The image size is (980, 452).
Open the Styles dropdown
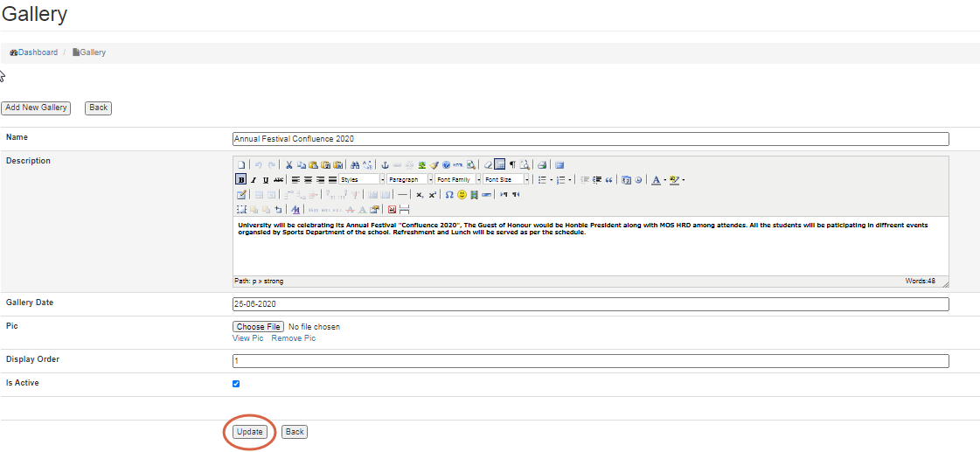tap(361, 179)
